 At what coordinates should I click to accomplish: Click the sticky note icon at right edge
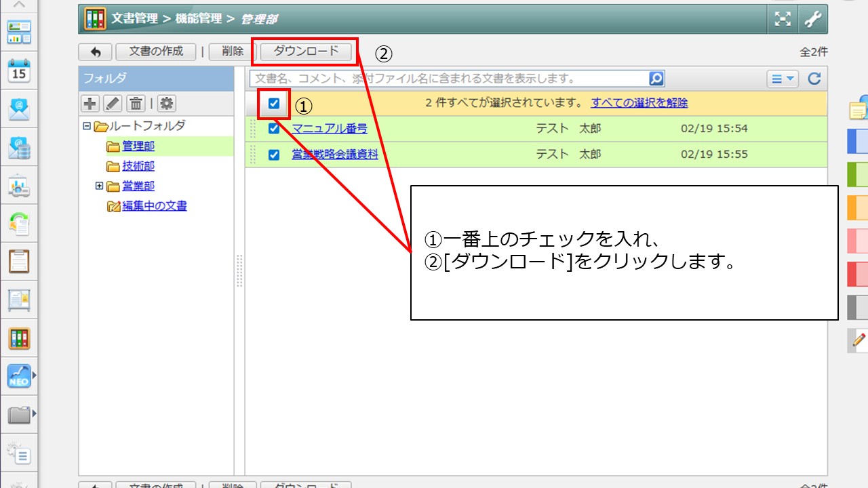[x=859, y=108]
